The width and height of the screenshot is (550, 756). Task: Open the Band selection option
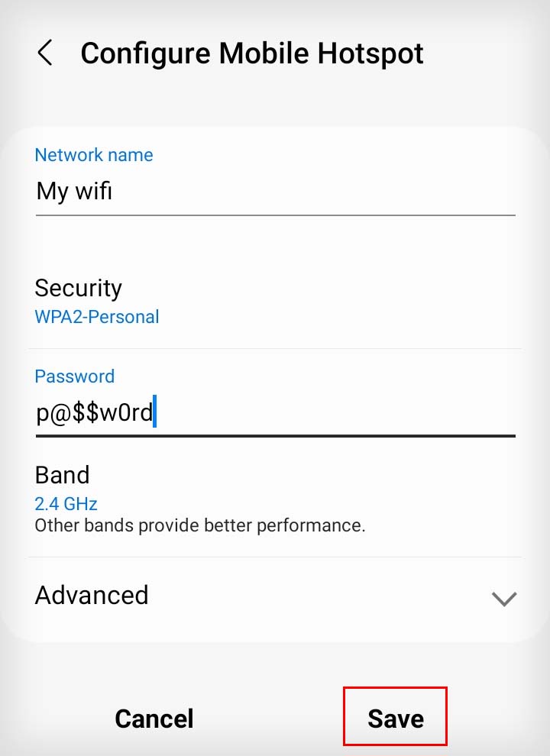point(276,499)
